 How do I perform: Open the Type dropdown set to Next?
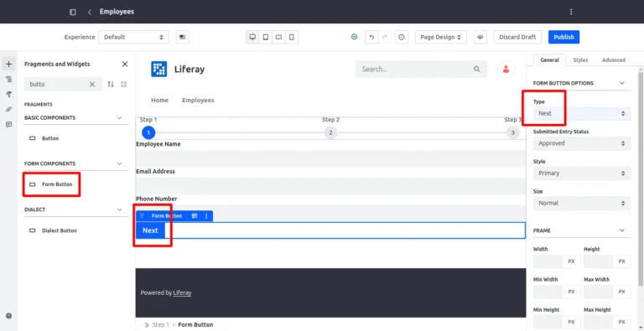582,113
